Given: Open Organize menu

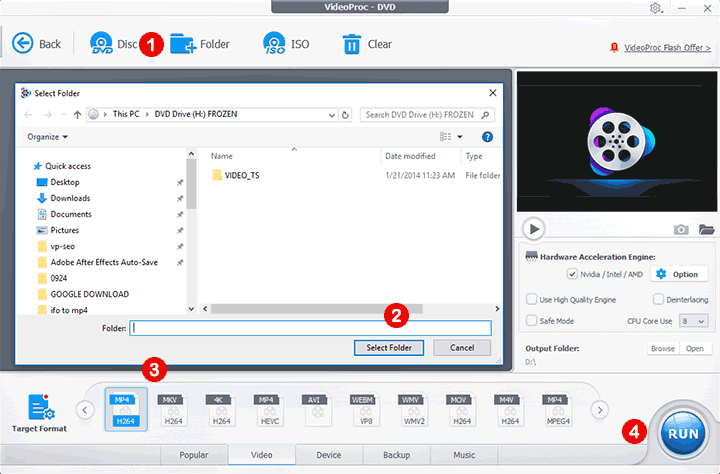Looking at the screenshot, I should coord(47,137).
